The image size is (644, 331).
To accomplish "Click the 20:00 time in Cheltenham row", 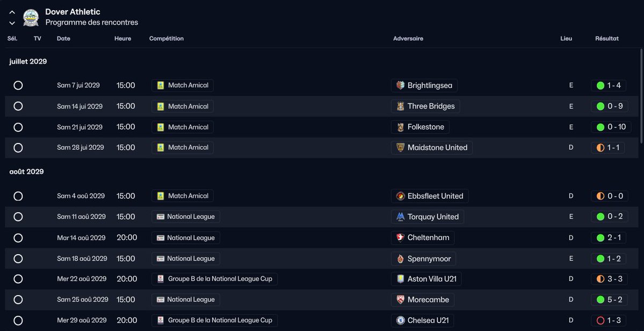I will point(127,238).
